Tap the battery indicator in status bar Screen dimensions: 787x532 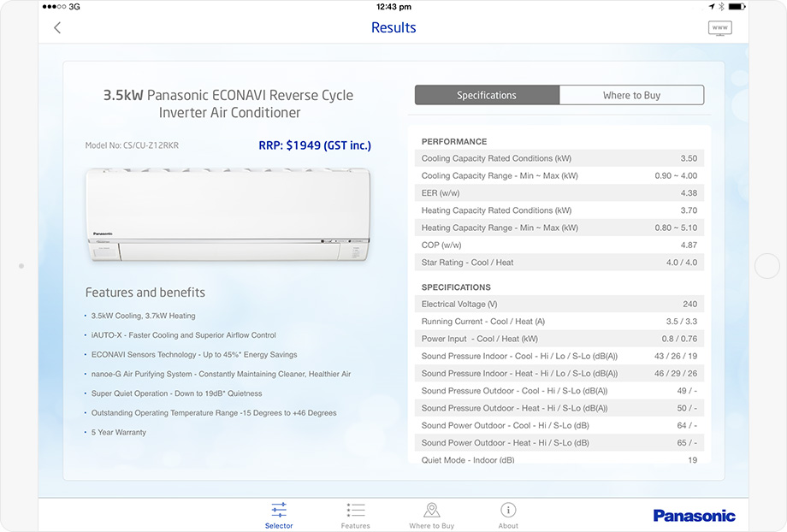coord(737,7)
